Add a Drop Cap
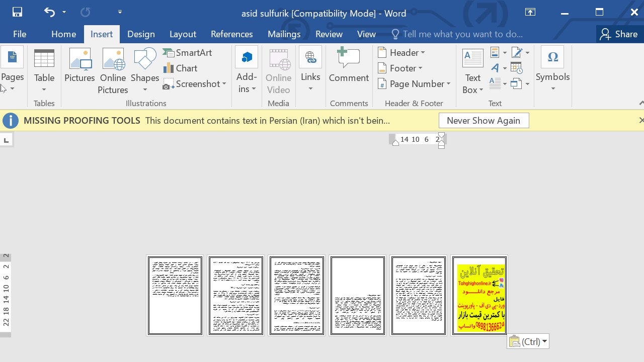 (498, 83)
